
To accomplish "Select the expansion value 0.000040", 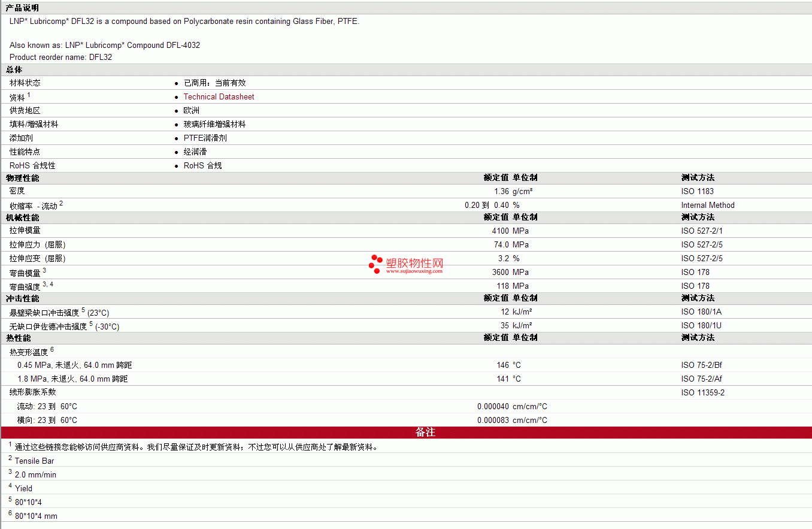I will point(493,406).
